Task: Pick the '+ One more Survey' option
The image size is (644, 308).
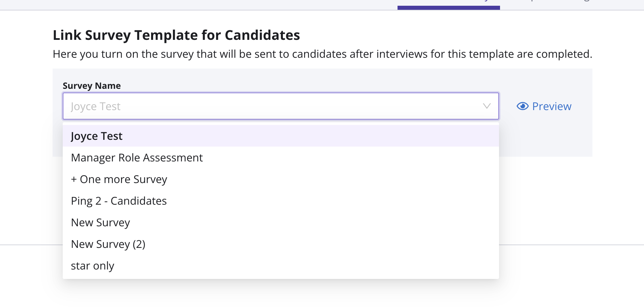Action: pos(119,179)
